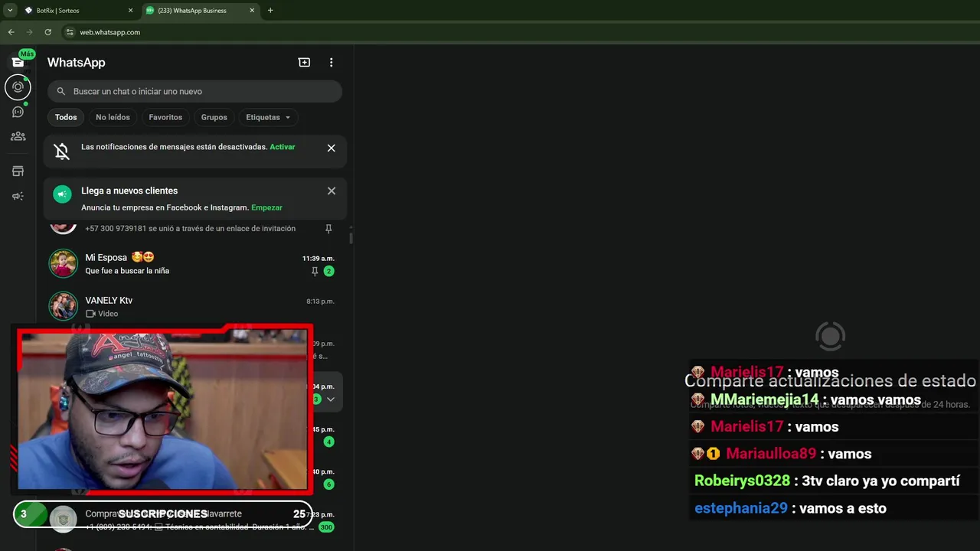
Task: Click the search magnifier icon
Action: click(61, 91)
